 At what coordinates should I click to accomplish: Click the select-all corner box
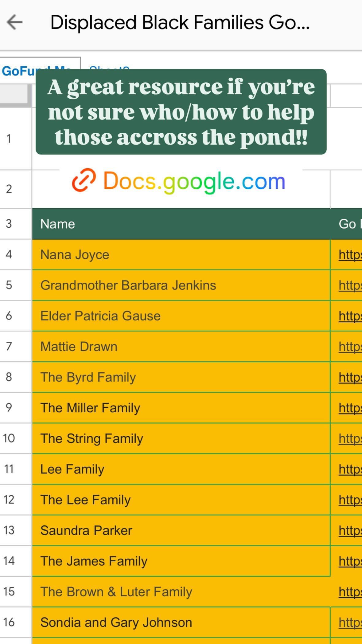(x=15, y=96)
